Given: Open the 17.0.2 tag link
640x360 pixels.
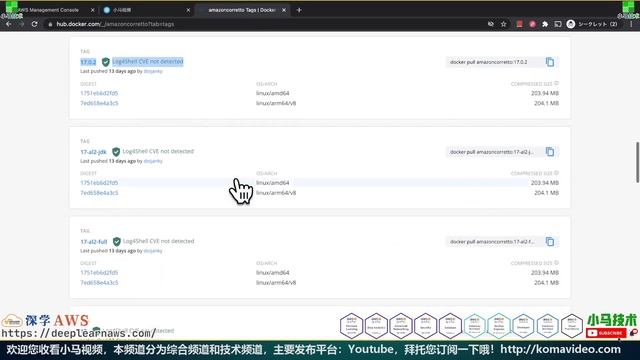Looking at the screenshot, I should click(88, 62).
